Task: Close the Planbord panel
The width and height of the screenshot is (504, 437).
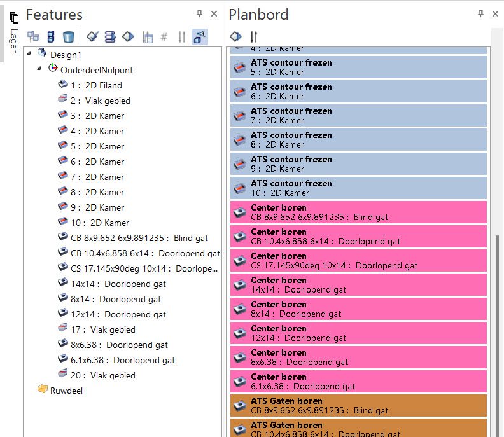Action: (x=495, y=14)
